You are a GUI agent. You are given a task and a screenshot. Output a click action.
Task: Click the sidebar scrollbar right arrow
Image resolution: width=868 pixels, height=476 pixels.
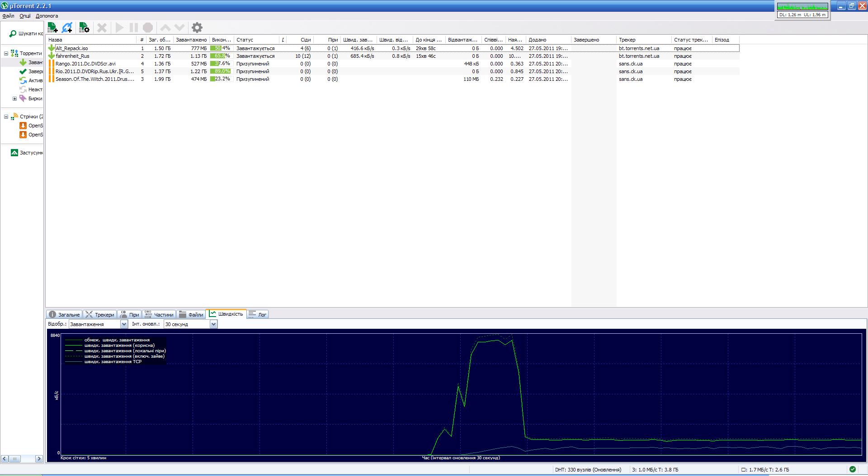[39, 459]
